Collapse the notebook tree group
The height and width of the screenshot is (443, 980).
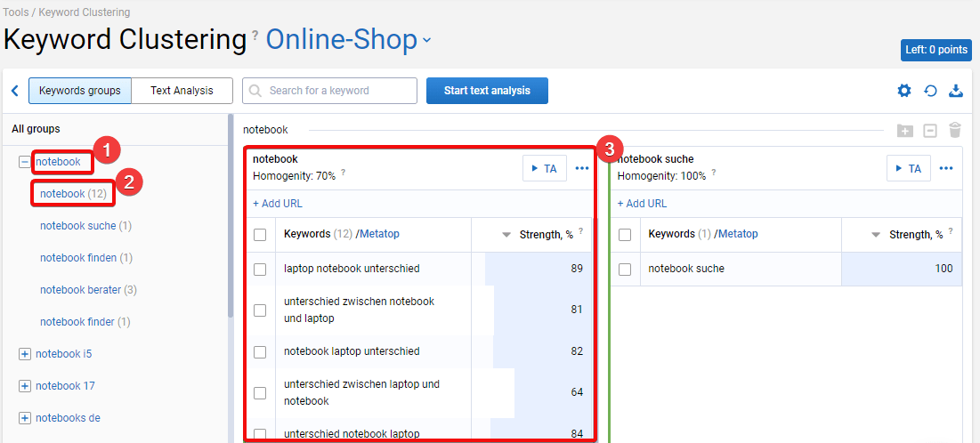click(25, 162)
